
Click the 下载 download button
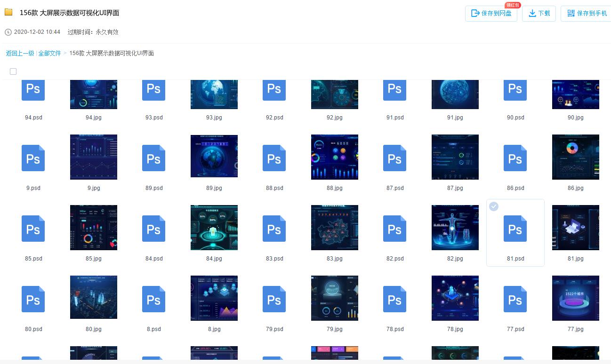(x=539, y=14)
